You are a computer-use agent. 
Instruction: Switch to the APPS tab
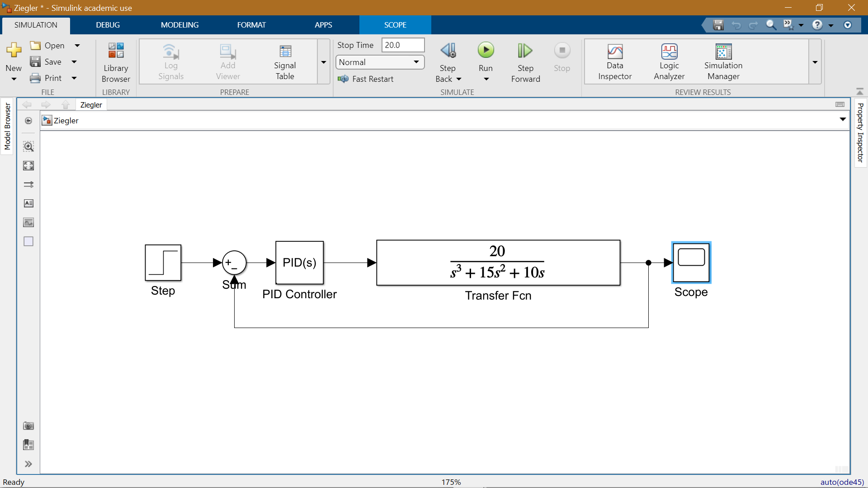coord(323,25)
